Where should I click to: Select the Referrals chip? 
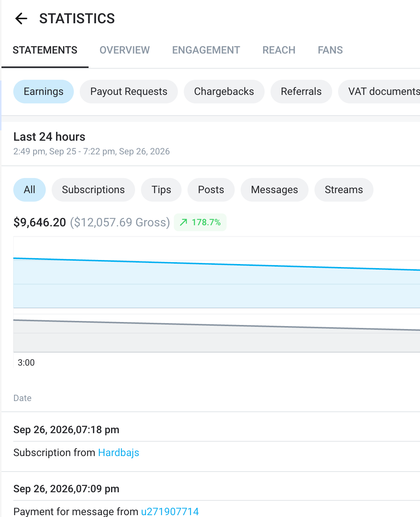(x=301, y=92)
